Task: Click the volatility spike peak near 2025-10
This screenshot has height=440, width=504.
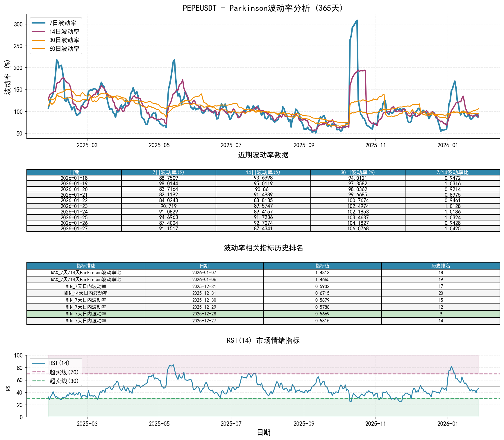Action: (x=357, y=20)
